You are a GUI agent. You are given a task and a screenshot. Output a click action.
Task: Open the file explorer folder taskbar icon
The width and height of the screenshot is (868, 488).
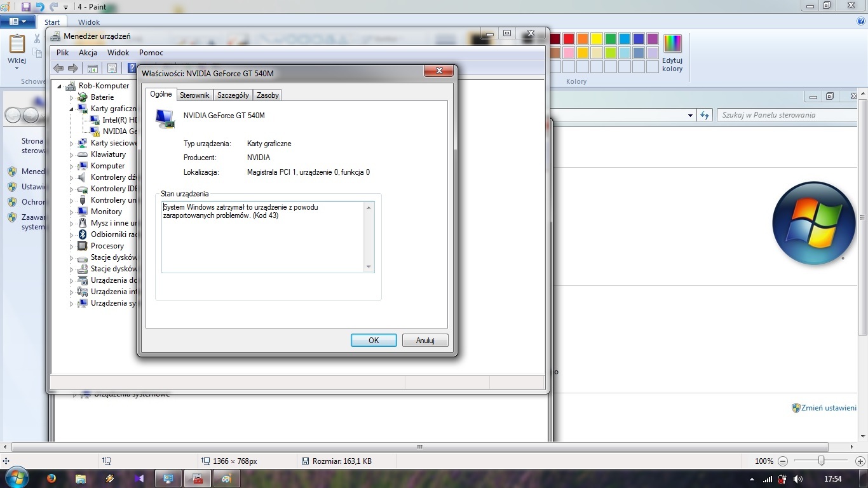[81, 478]
